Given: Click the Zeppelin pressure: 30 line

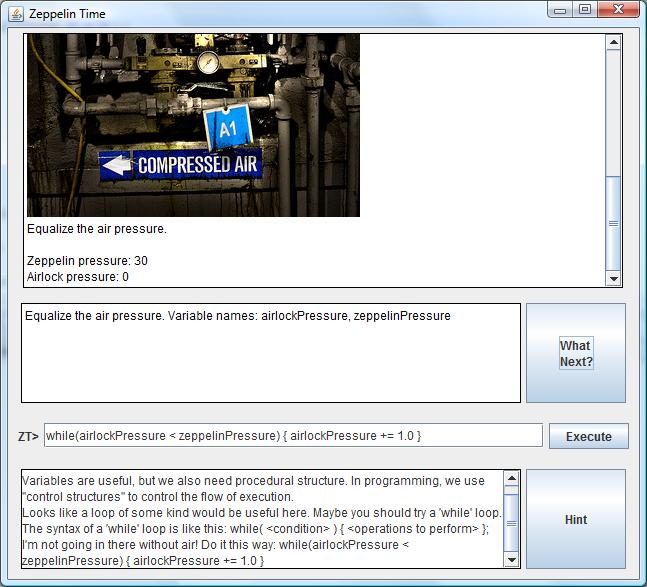Looking at the screenshot, I should 88,261.
